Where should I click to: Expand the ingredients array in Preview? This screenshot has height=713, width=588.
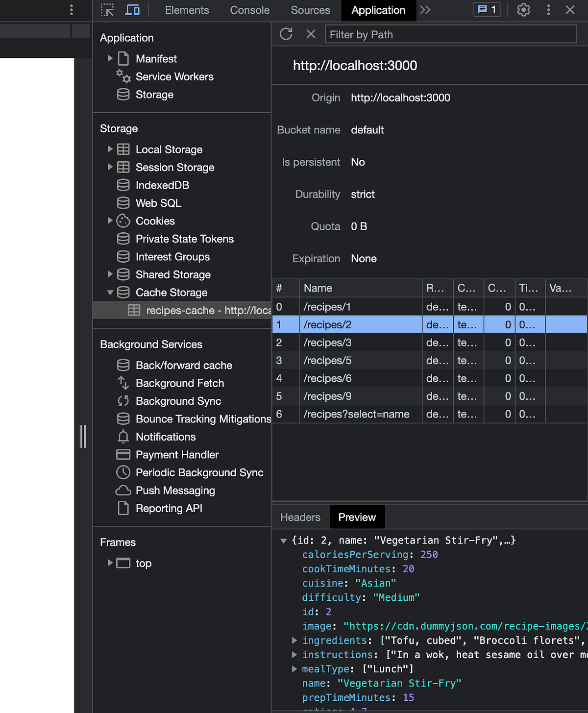[294, 640]
